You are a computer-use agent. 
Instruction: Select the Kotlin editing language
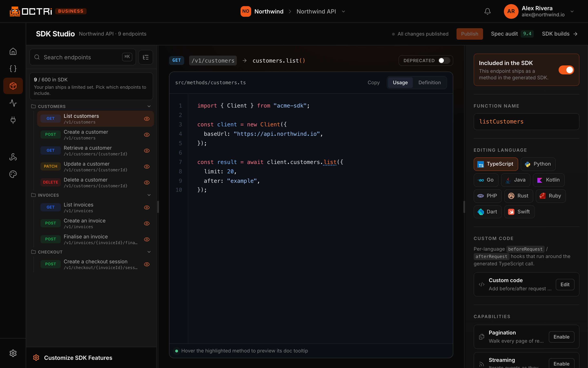(x=548, y=180)
